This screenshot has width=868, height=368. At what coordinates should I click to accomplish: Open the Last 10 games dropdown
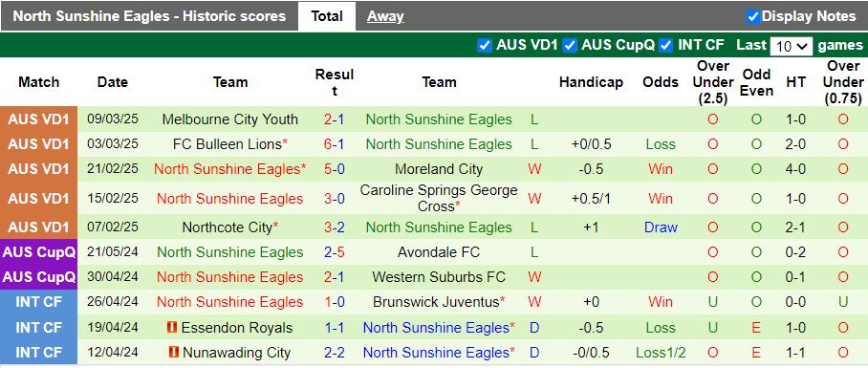tap(792, 47)
